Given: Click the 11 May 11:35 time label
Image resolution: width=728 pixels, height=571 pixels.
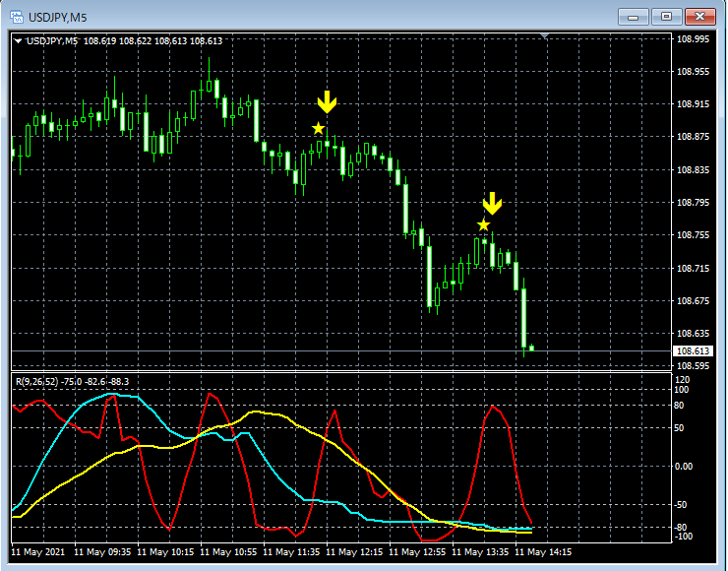Looking at the screenshot, I should point(291,552).
